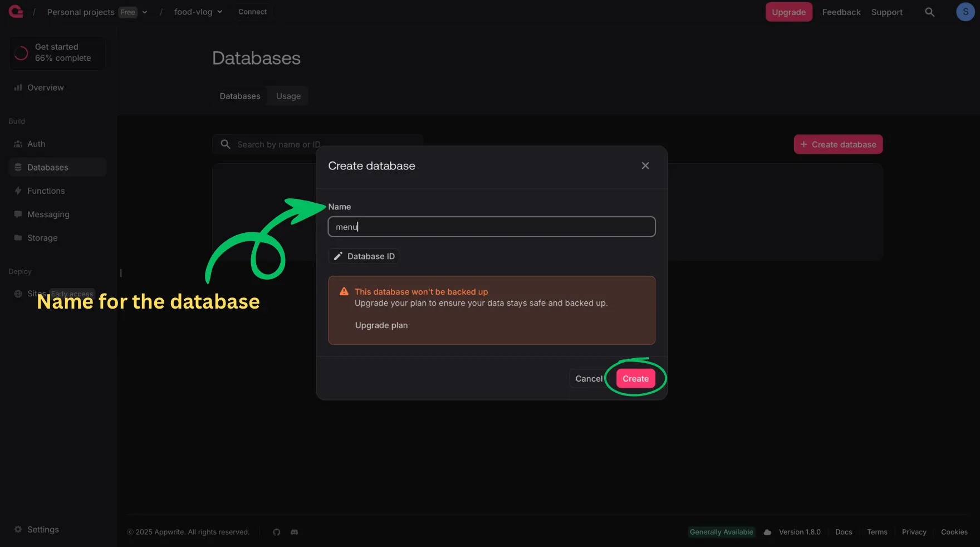This screenshot has height=547, width=980.
Task: Click the Database ID pencil button
Action: (363, 256)
